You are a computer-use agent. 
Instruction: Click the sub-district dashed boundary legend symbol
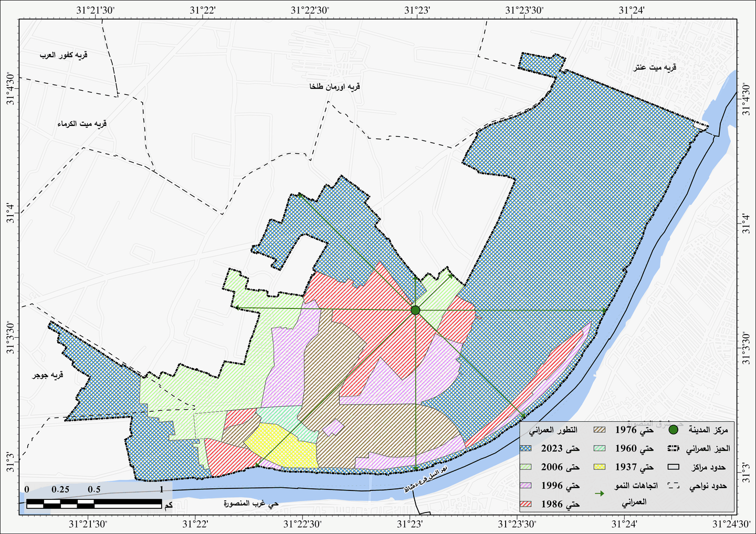click(x=674, y=486)
